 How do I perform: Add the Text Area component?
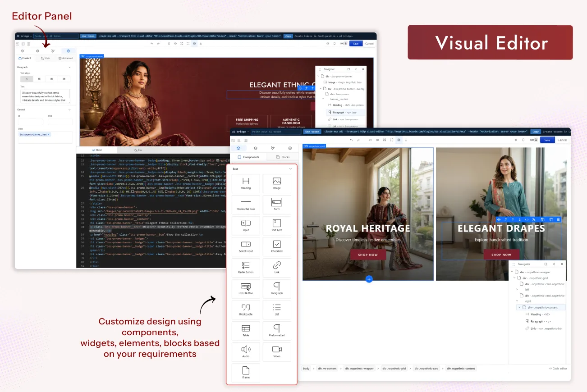[277, 226]
